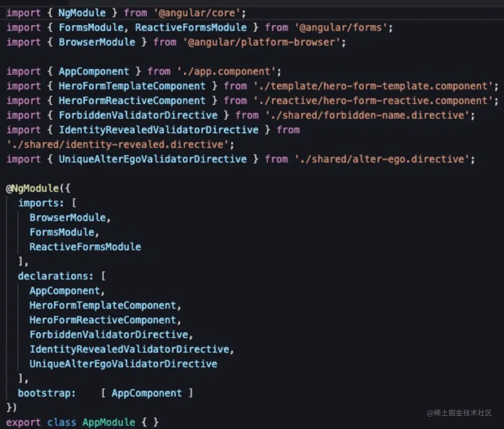Screen dimensions: 504x429
Task: Click 'HeroFormReactiveComponent' in the import statement
Action: click(x=132, y=101)
